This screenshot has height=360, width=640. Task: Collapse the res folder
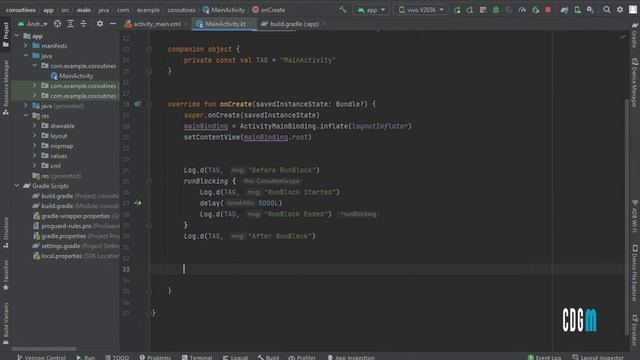pos(26,116)
